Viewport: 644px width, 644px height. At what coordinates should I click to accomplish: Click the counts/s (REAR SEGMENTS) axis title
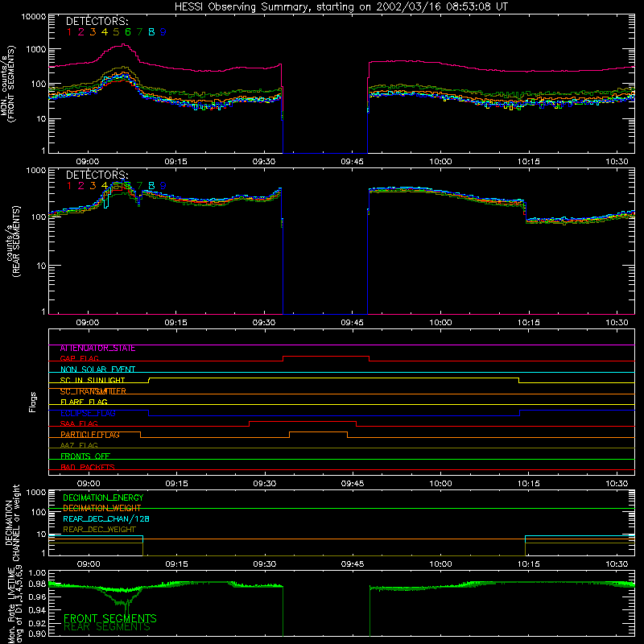click(13, 242)
